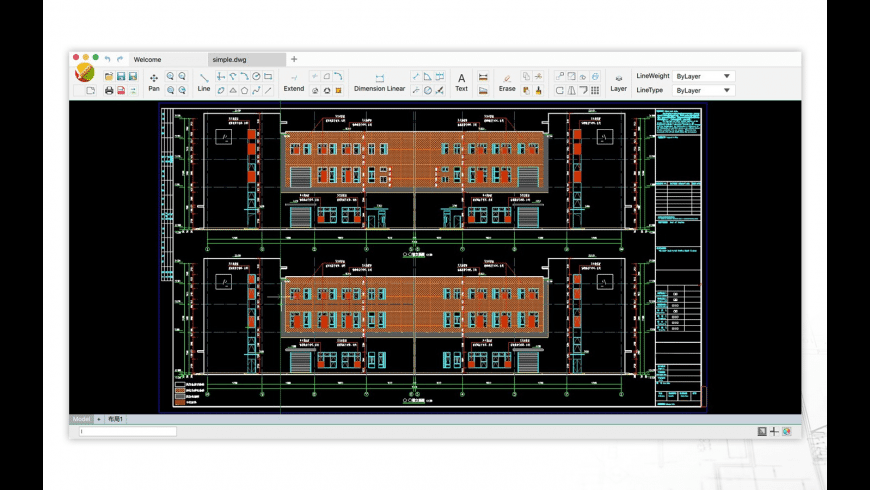Click the Zoom Out magnifier

coord(182,76)
